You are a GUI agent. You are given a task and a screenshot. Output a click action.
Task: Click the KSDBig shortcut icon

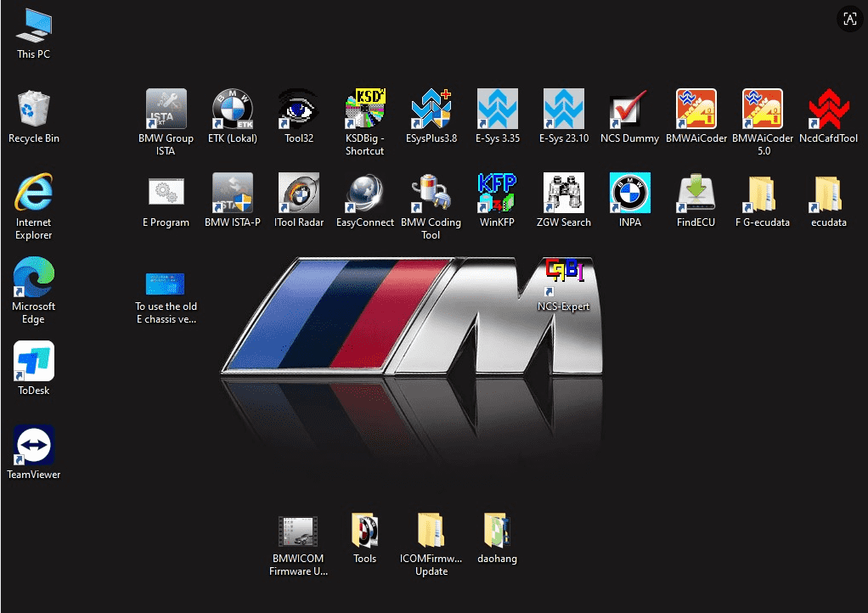click(365, 110)
